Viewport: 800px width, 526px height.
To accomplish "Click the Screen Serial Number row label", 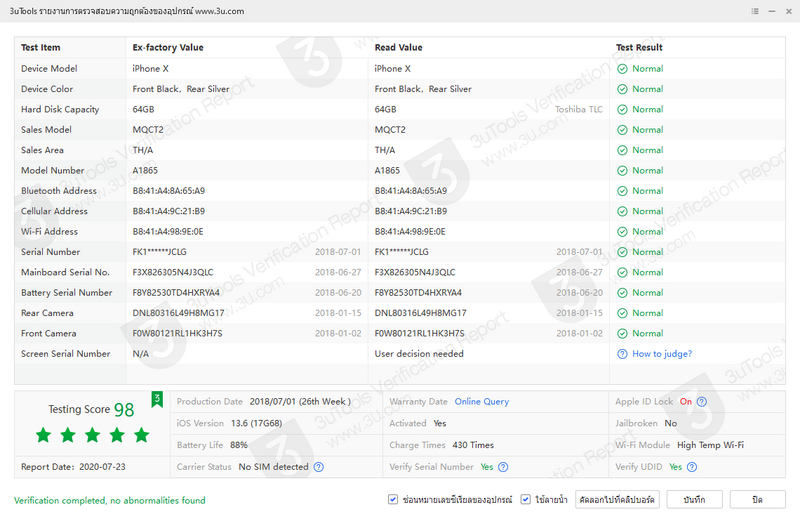I will [x=65, y=354].
